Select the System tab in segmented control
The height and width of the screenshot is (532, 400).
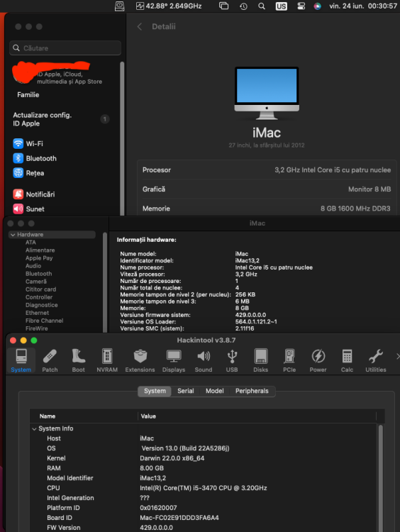(155, 391)
